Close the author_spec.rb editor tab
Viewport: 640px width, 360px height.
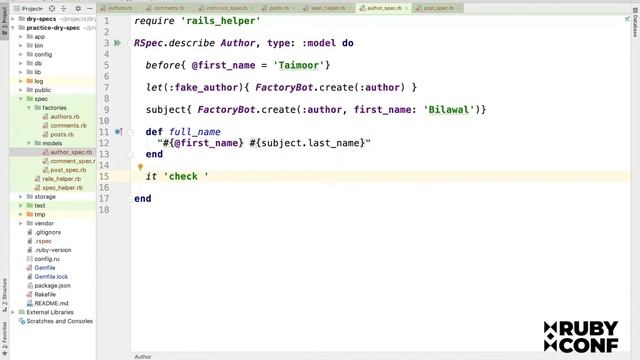point(406,8)
